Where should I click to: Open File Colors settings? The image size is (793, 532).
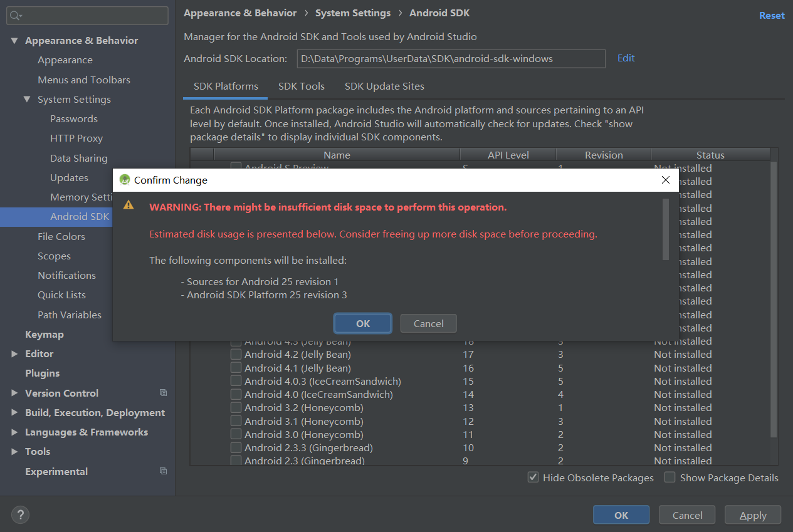click(x=61, y=236)
